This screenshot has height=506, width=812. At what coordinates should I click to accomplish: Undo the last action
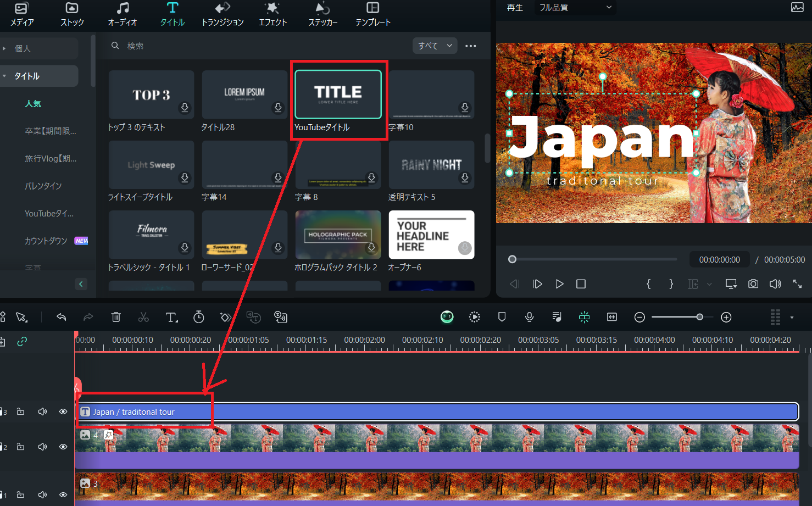coord(61,317)
